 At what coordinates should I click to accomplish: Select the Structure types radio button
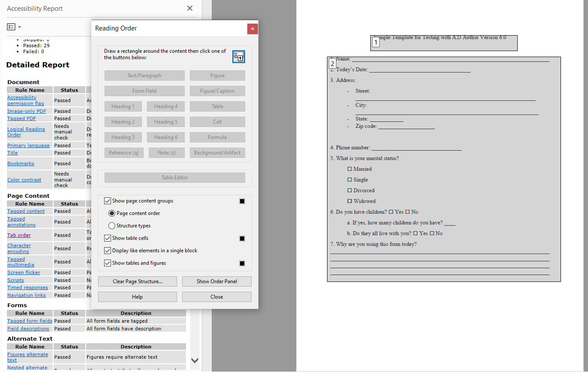(112, 226)
